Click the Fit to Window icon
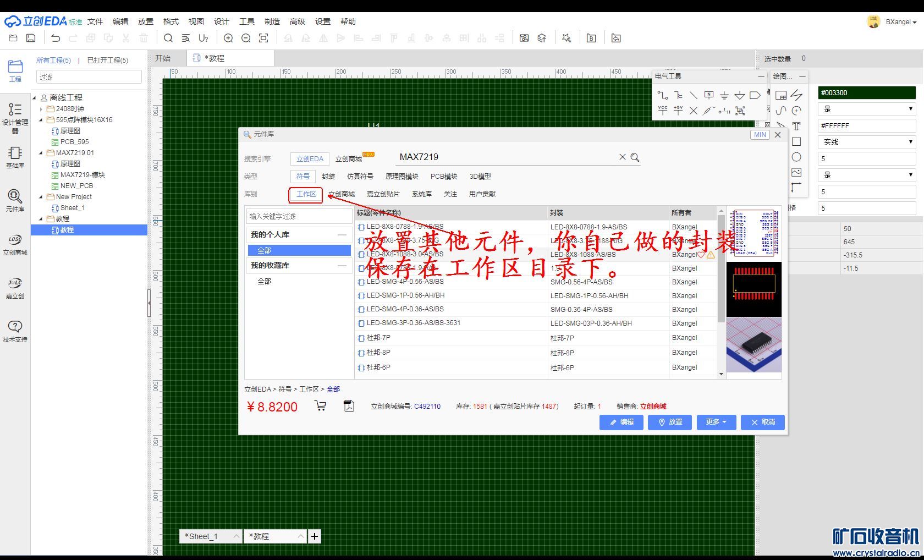924x560 pixels. pos(263,38)
